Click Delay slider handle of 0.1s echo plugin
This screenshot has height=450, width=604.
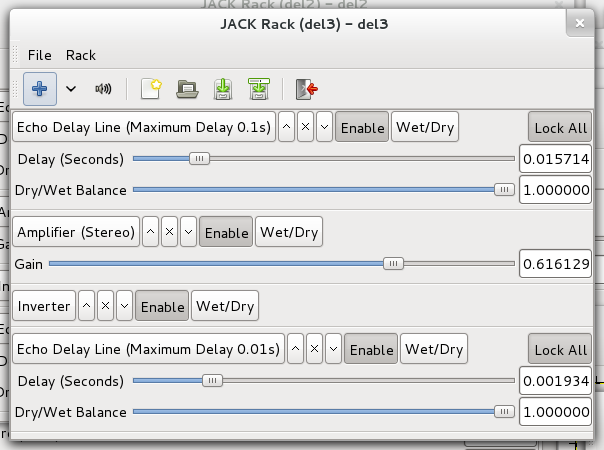[200, 158]
